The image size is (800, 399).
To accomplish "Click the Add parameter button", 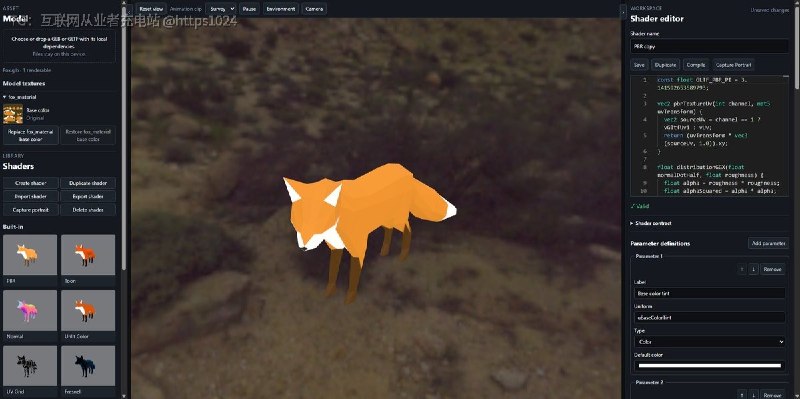I will [768, 243].
